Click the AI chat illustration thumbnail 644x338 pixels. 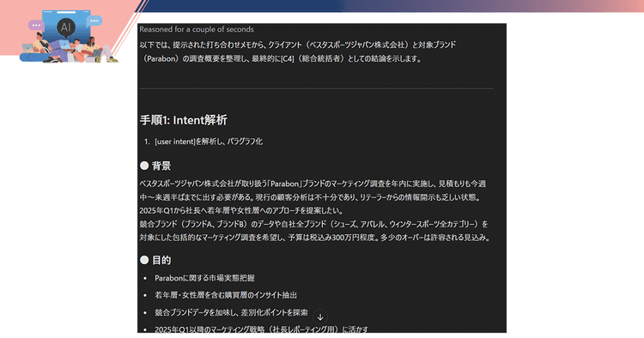pos(69,37)
